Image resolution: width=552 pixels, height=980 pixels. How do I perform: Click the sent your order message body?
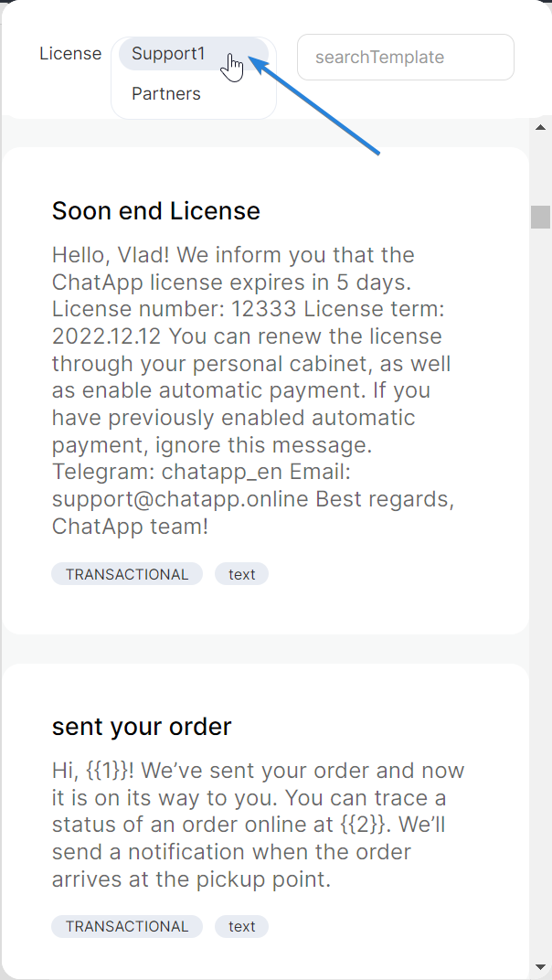[258, 825]
